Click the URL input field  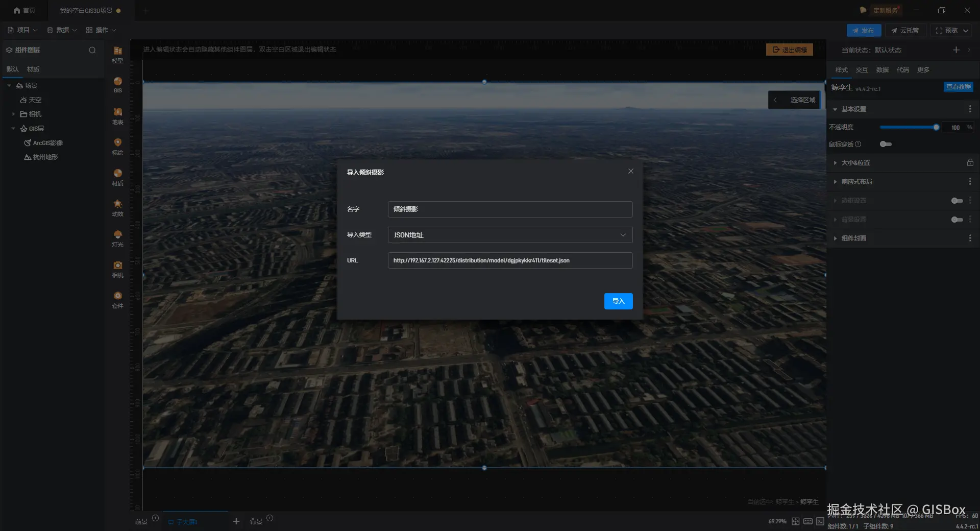[x=510, y=260]
